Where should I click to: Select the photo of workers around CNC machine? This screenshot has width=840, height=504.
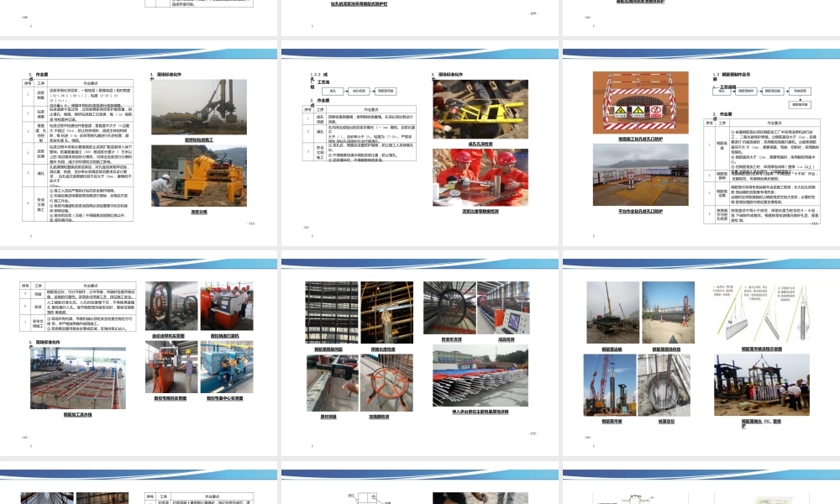coord(227,306)
